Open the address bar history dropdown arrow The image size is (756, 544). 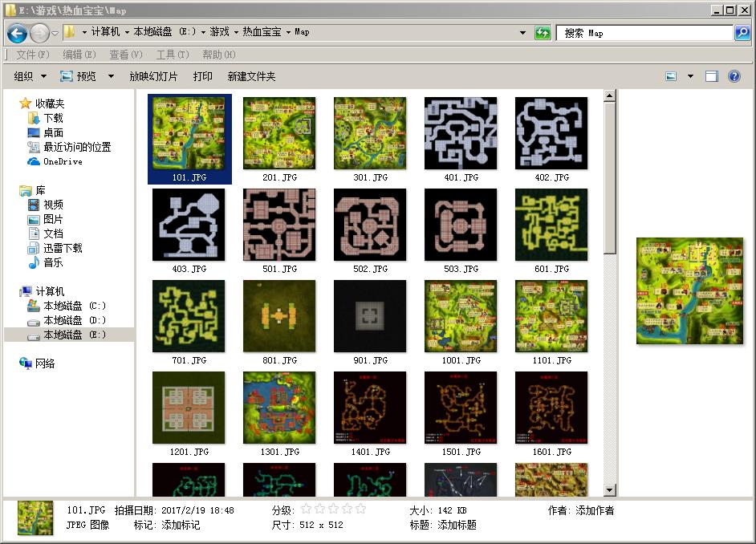point(522,33)
